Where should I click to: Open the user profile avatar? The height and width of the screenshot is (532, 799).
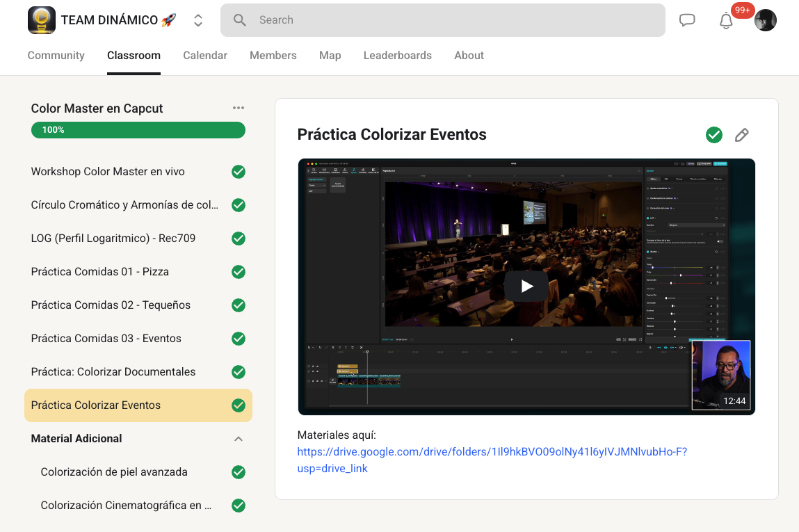point(766,20)
